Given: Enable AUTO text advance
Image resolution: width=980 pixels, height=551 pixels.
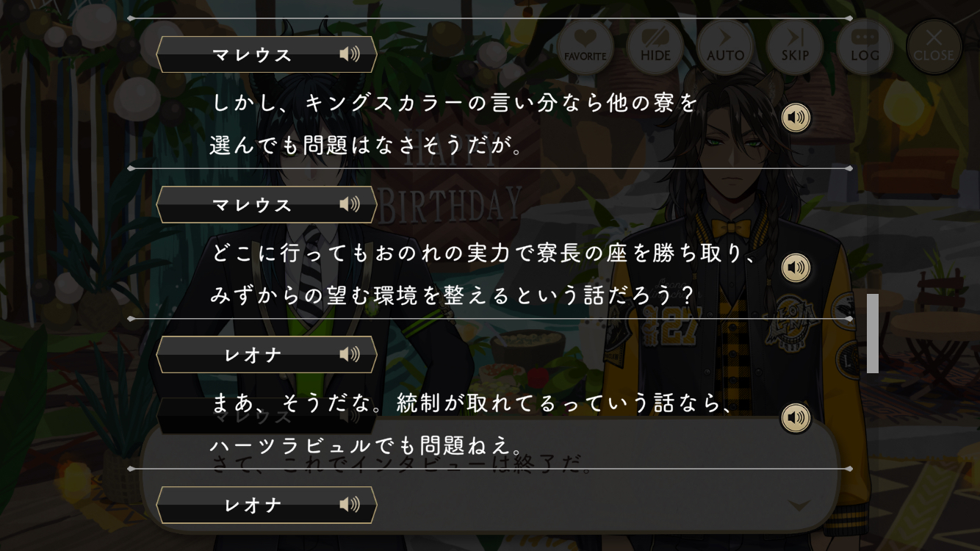Looking at the screenshot, I should (x=725, y=46).
